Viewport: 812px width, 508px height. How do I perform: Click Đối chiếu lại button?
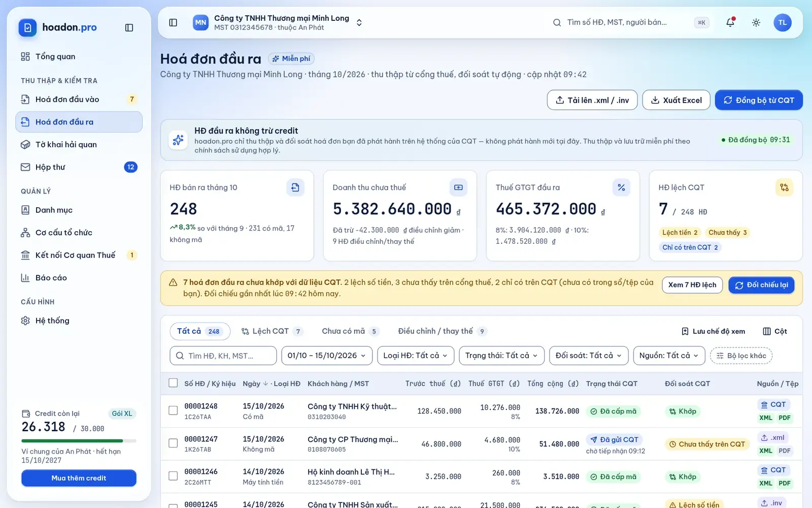761,285
